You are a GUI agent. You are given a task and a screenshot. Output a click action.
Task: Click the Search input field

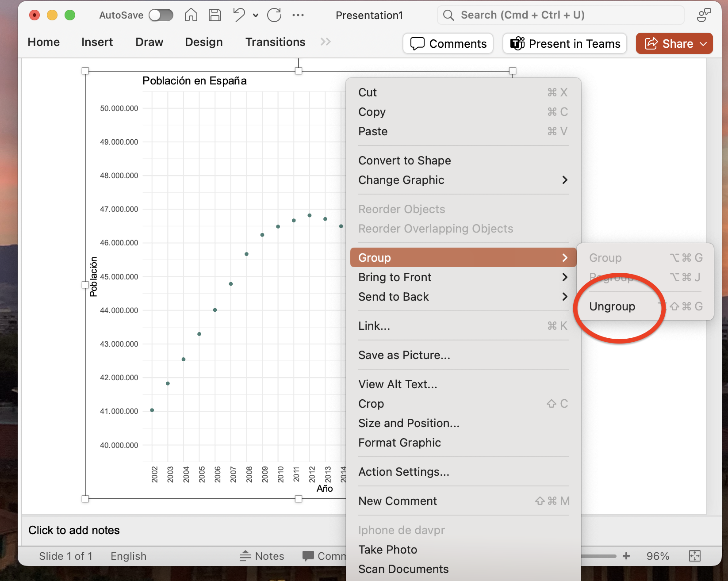[561, 15]
